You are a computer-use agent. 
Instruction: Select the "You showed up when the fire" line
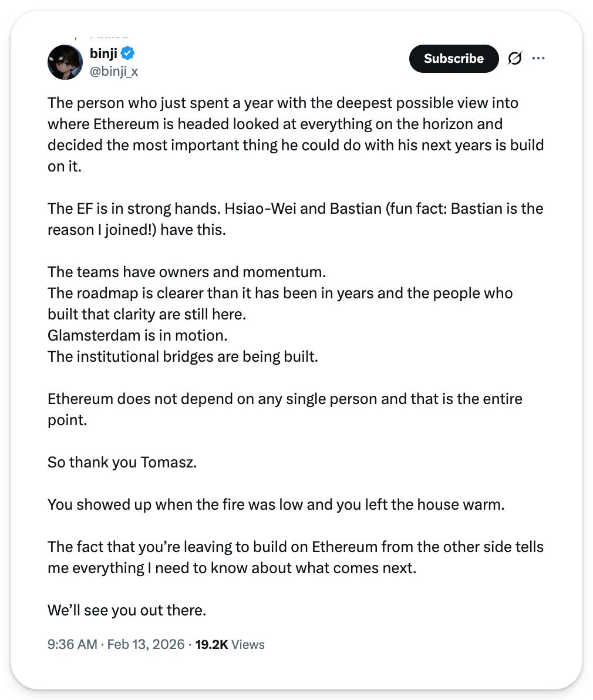pos(276,504)
